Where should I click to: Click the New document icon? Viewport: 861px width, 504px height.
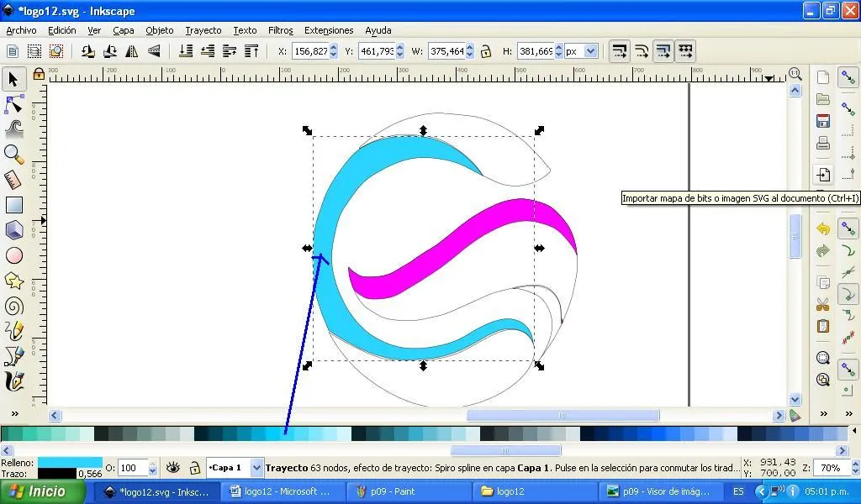(822, 77)
